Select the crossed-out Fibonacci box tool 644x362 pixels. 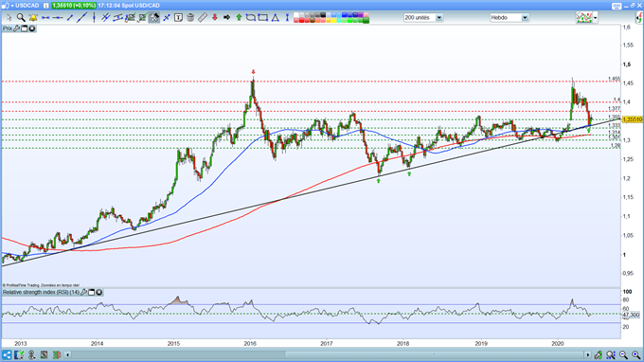[x=142, y=18]
